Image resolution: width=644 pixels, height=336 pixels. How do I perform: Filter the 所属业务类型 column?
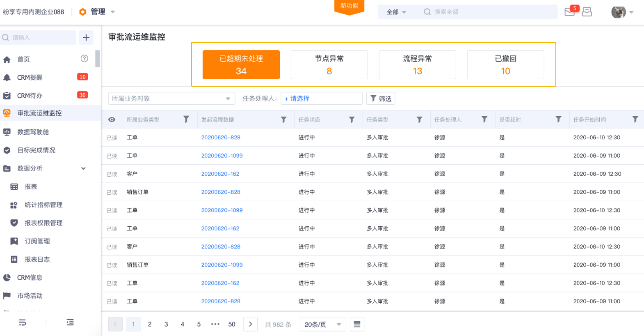click(x=186, y=119)
